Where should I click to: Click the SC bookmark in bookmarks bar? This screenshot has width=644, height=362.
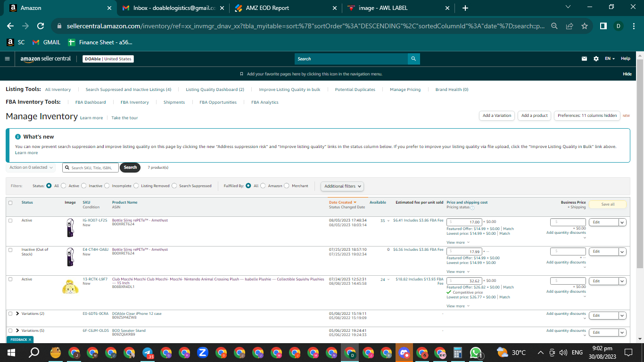pyautogui.click(x=16, y=42)
